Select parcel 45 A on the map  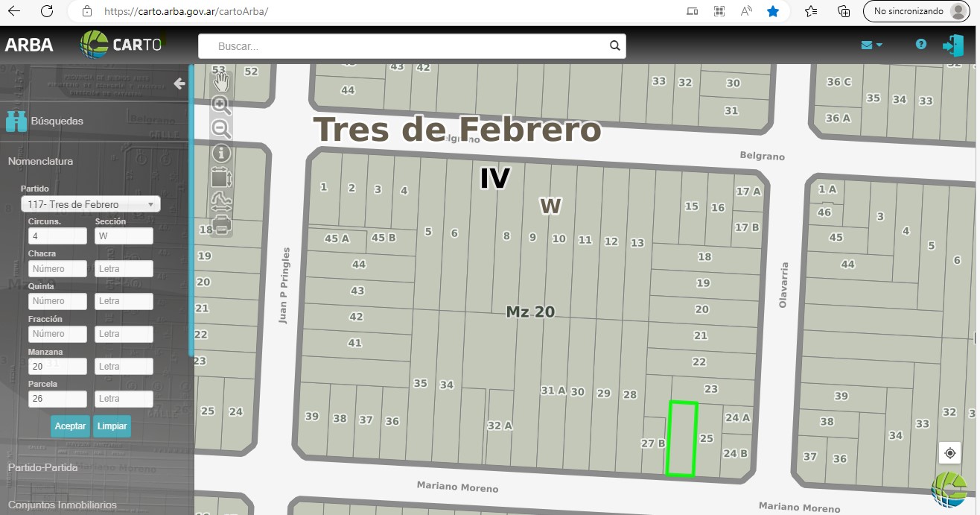[x=337, y=238]
